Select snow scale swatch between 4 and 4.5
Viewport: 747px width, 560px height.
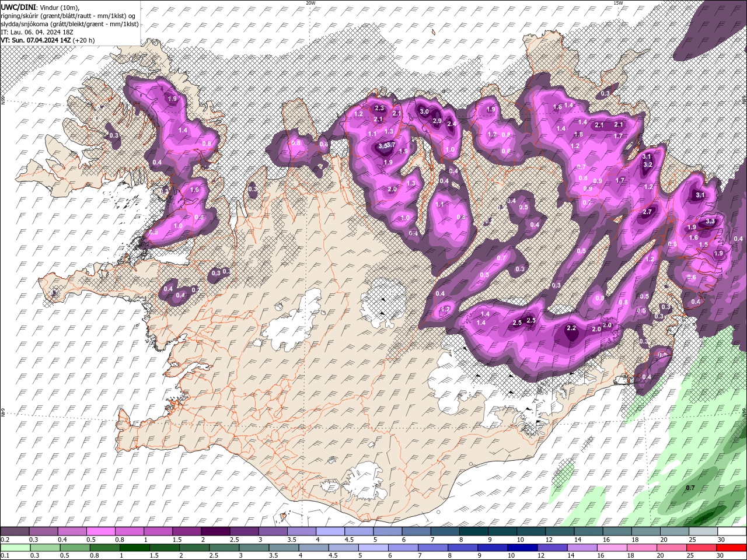coord(330,531)
